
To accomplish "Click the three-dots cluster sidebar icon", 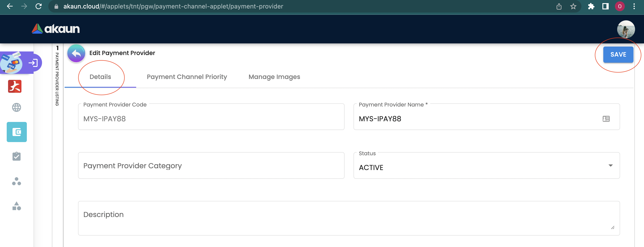I will (x=17, y=181).
